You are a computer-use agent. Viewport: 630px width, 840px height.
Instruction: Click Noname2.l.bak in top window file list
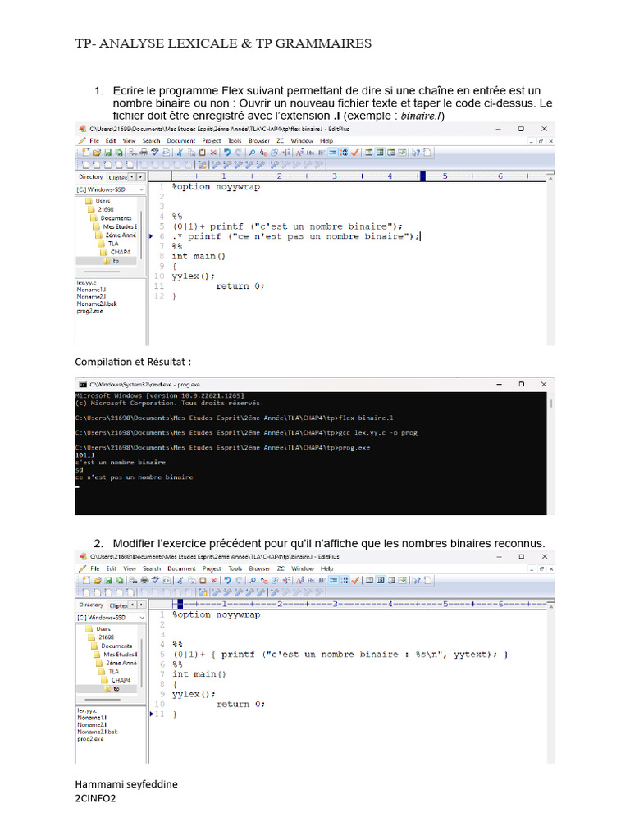pyautogui.click(x=97, y=304)
